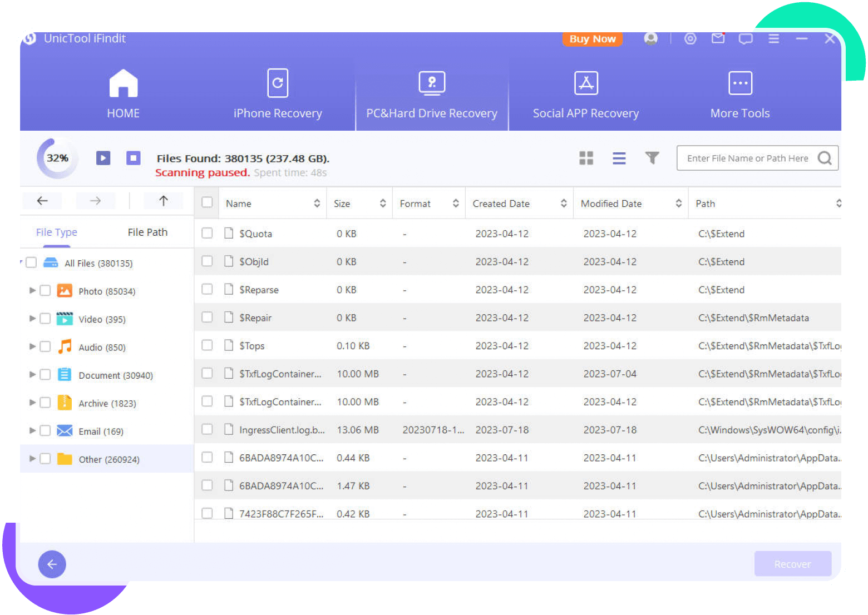Expand the Other category
The width and height of the screenshot is (868, 615).
32,458
